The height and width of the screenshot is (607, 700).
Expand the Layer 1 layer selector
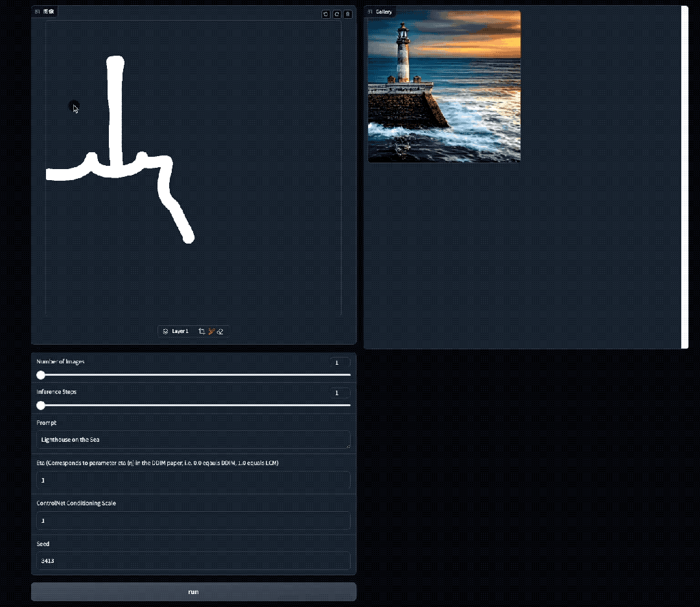(180, 331)
